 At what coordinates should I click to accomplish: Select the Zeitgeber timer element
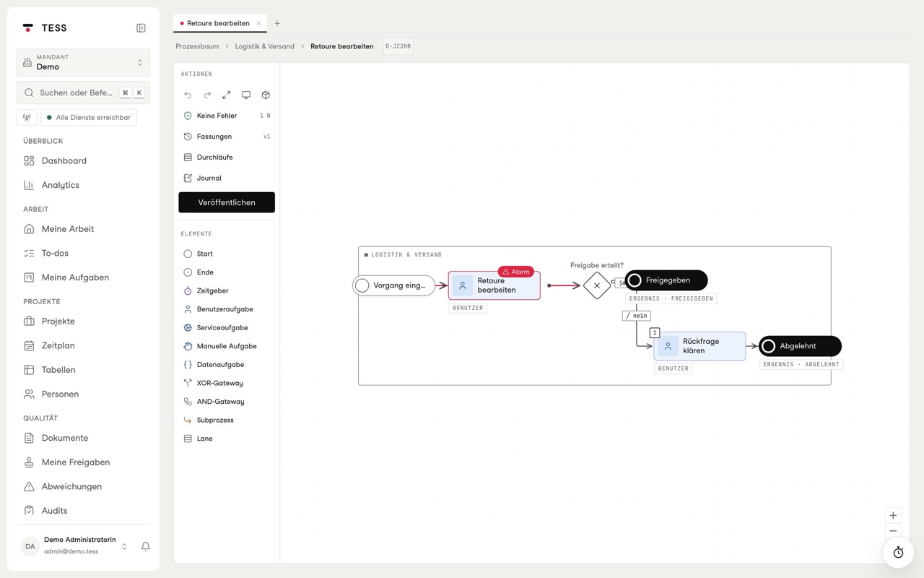pos(227,290)
